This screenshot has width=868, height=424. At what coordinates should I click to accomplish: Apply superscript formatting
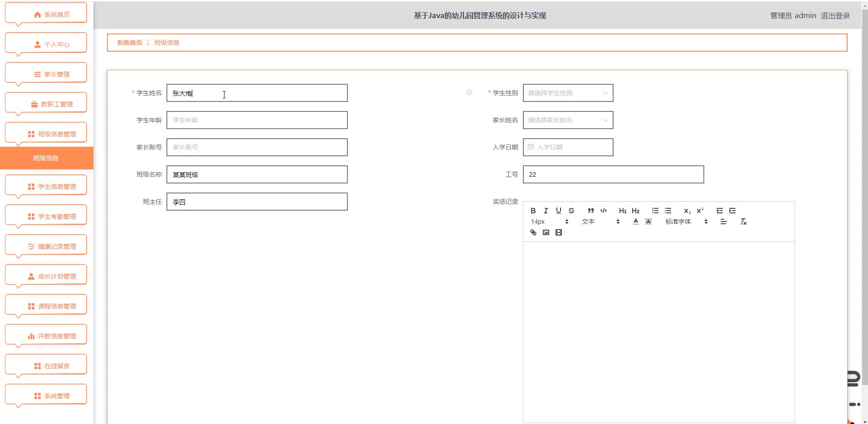[x=700, y=211]
